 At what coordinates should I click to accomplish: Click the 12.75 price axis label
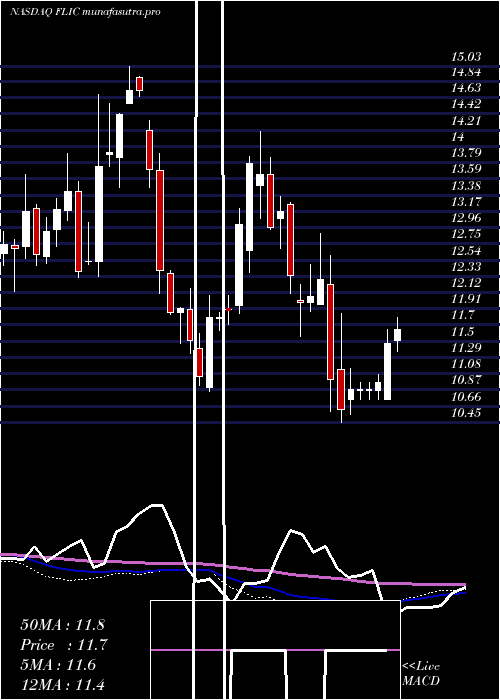(x=467, y=234)
